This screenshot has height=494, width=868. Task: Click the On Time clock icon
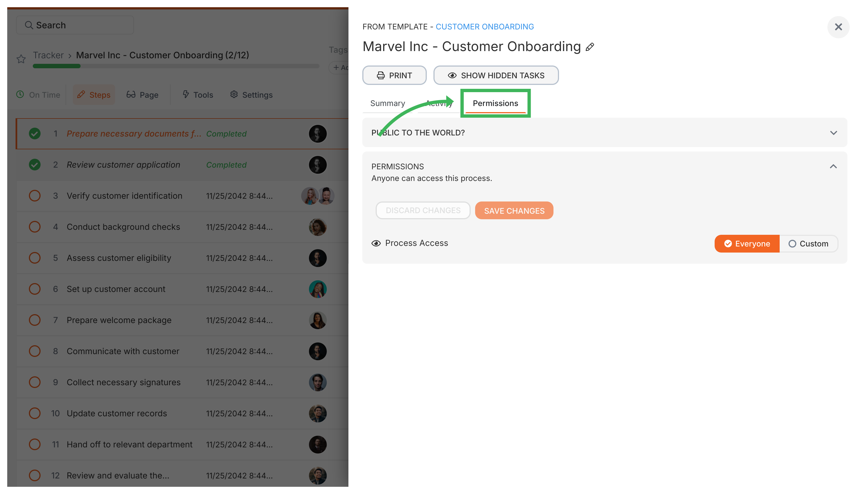[x=20, y=95]
